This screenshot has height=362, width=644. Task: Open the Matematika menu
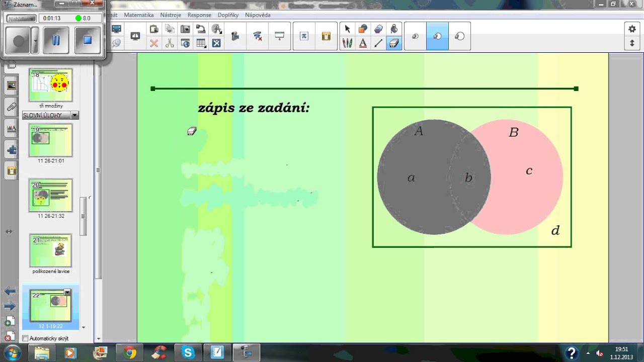139,15
